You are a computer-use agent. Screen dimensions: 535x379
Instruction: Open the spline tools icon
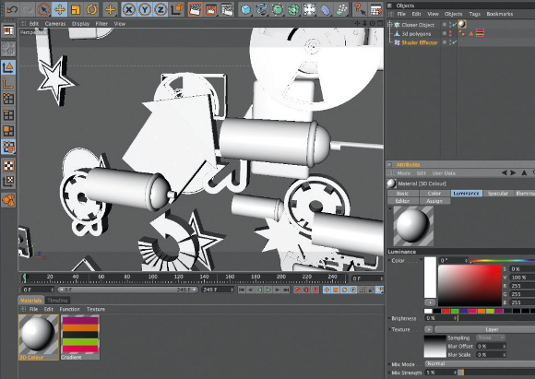[261, 9]
